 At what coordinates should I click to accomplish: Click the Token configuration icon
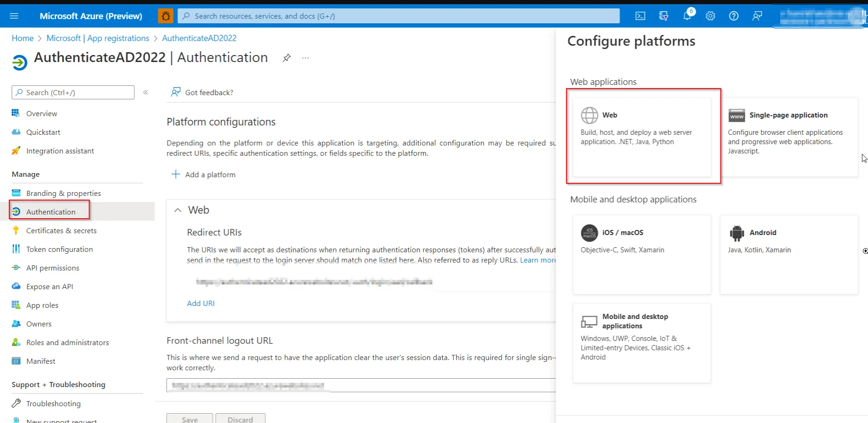pyautogui.click(x=16, y=249)
